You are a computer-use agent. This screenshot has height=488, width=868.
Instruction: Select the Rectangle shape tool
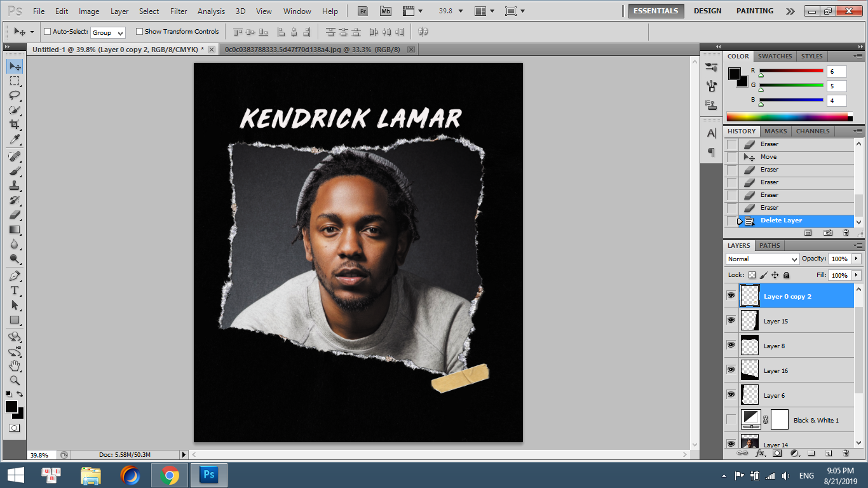(x=15, y=320)
